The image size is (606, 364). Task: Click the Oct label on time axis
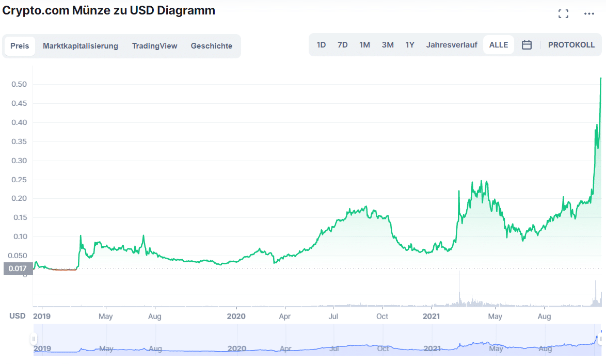(x=382, y=316)
